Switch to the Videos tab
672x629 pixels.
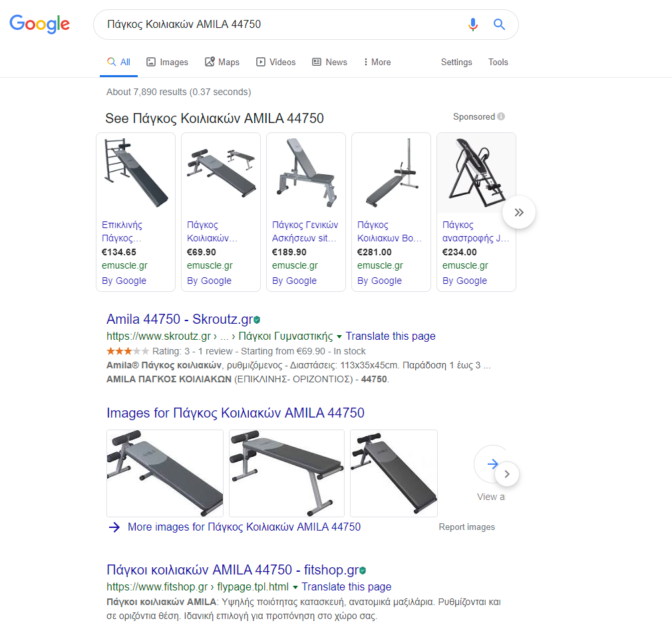pyautogui.click(x=276, y=62)
